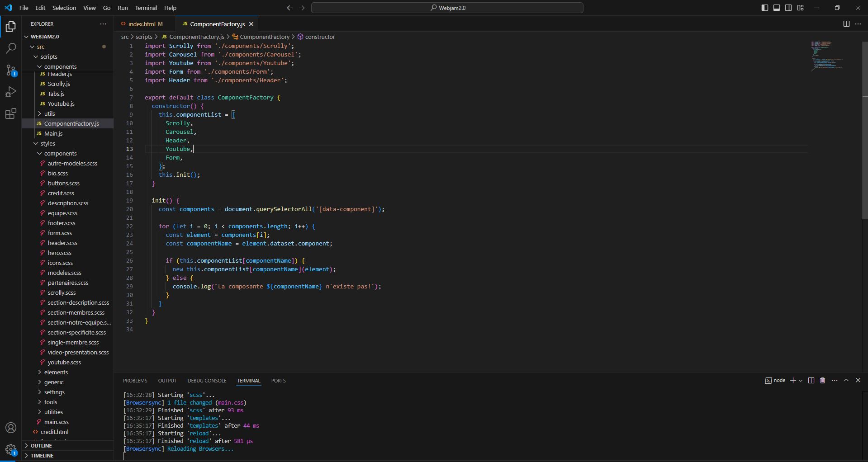Open the Accounts menu
868x462 pixels.
pos(11,428)
